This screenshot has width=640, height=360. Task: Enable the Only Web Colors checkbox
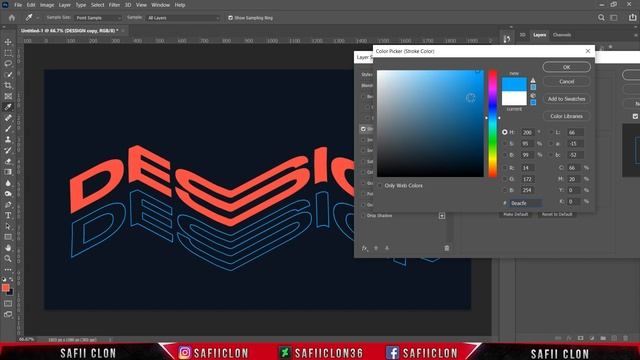pos(380,186)
